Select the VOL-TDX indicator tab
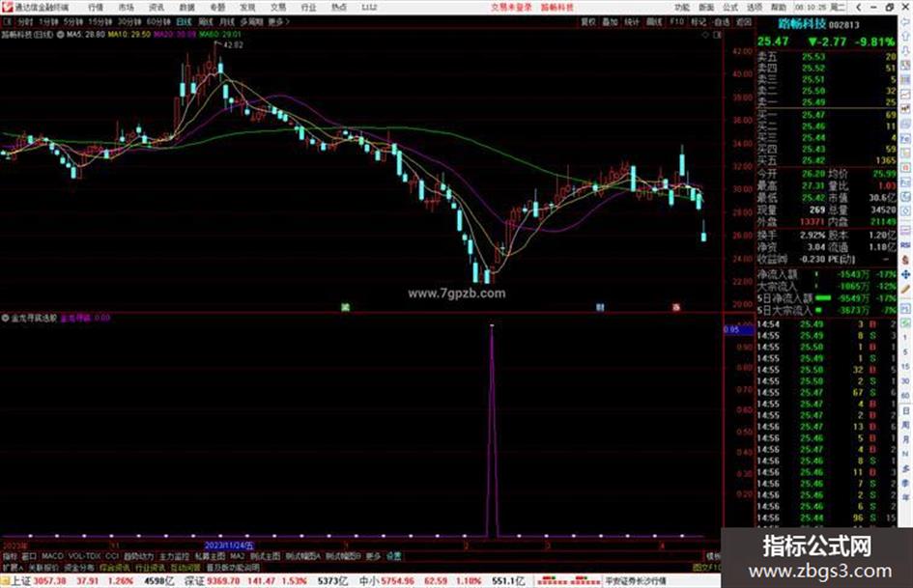Screen dimensions: 913x588 pyautogui.click(x=84, y=556)
